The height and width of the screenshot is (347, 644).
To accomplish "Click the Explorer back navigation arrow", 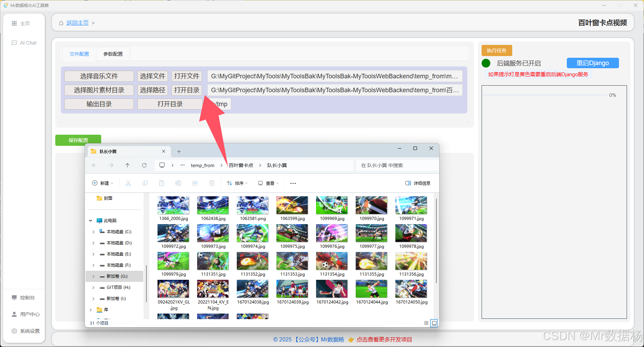I will tap(94, 165).
